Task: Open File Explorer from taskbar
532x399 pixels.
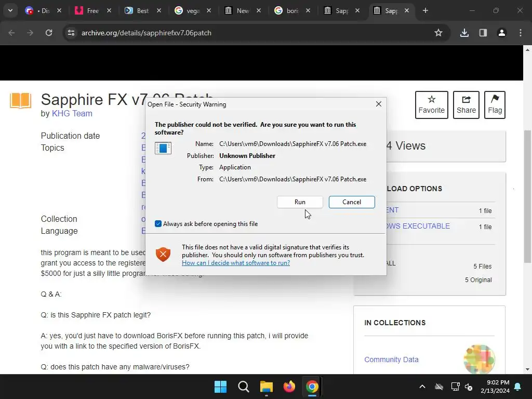Action: pos(267,387)
